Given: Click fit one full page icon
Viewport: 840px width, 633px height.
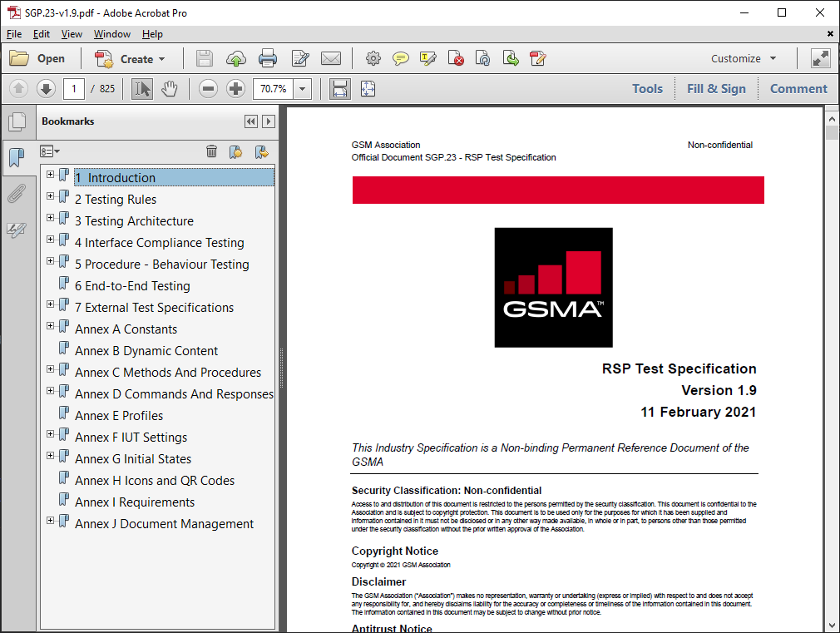Looking at the screenshot, I should coord(368,88).
